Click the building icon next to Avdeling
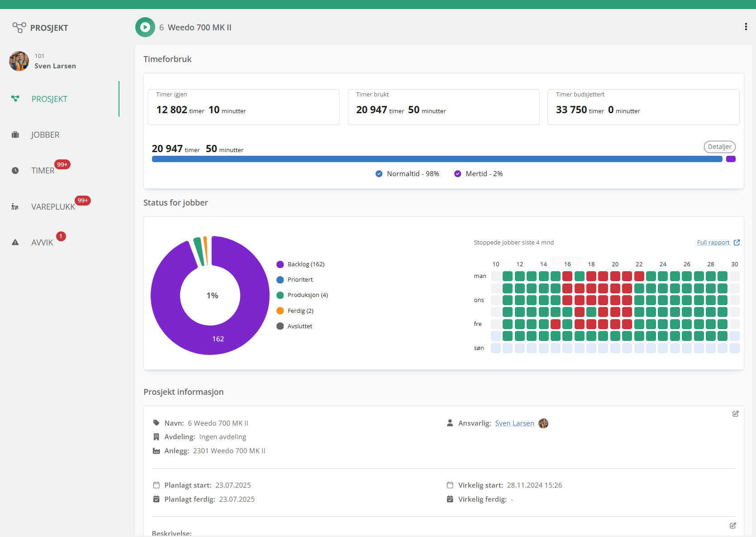This screenshot has height=537, width=756. click(x=157, y=437)
